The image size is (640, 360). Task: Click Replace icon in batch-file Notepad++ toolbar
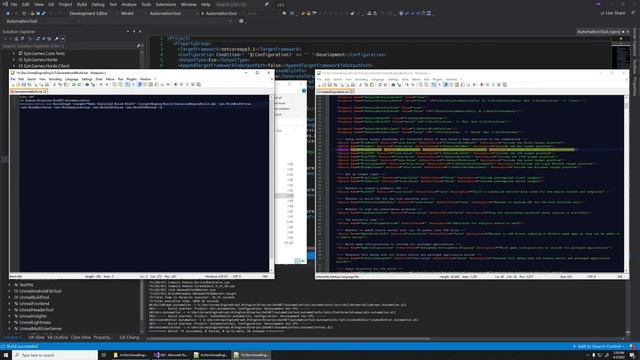click(93, 84)
